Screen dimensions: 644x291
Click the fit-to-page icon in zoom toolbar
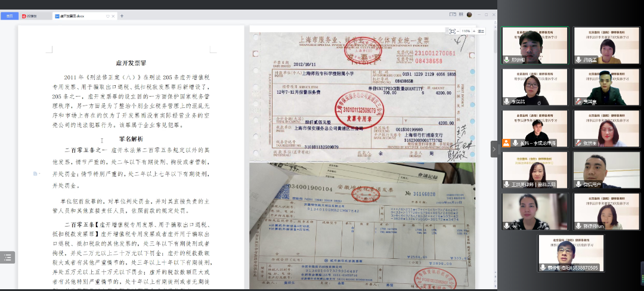tap(453, 31)
